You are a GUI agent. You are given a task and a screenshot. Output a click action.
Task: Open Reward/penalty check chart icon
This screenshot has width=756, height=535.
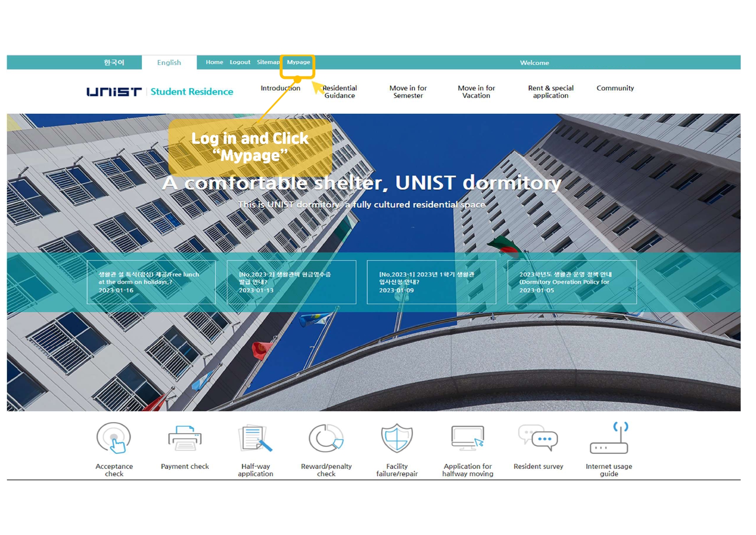point(326,438)
